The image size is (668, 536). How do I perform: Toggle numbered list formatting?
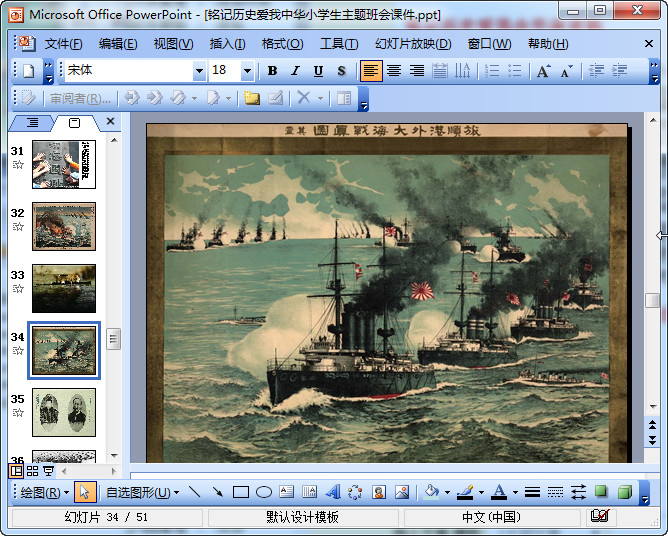pos(492,71)
